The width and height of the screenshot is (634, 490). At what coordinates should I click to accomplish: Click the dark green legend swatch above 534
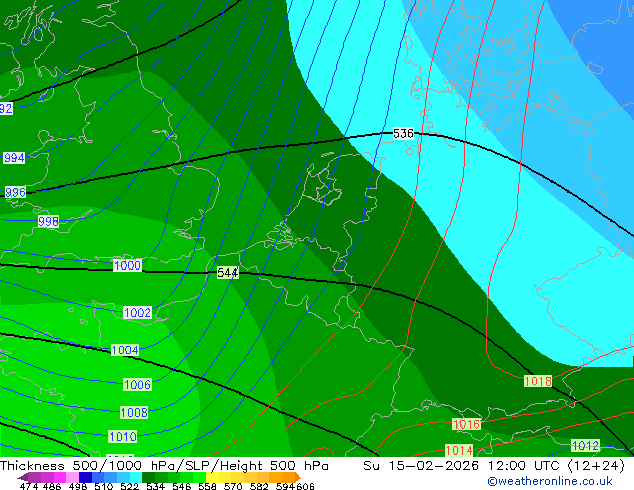click(148, 477)
